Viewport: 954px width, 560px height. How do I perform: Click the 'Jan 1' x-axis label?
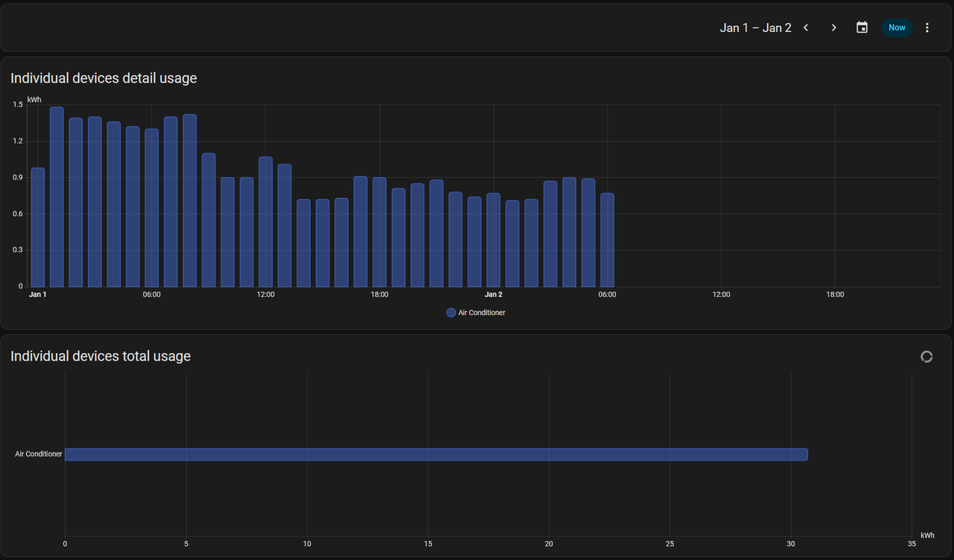click(37, 294)
